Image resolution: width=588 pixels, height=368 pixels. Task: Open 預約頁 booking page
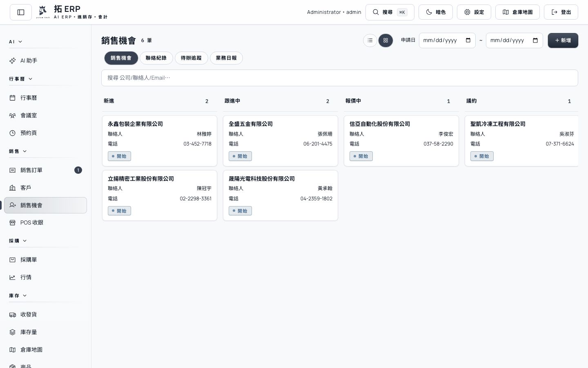point(45,133)
